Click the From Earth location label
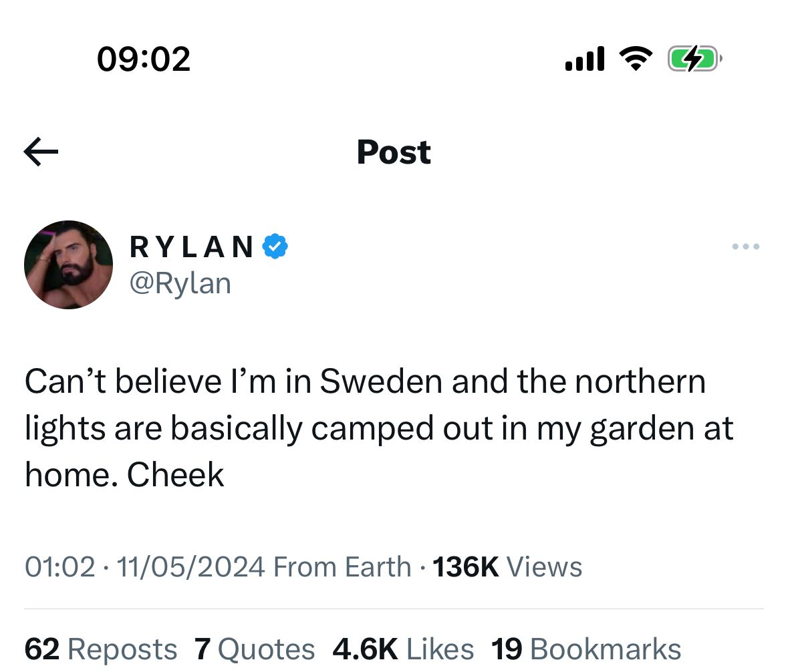788x672 pixels. tap(342, 567)
